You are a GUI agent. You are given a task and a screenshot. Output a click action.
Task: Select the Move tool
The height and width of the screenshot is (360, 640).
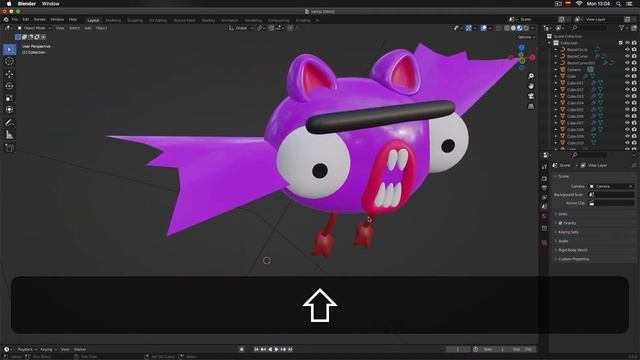[x=9, y=74]
